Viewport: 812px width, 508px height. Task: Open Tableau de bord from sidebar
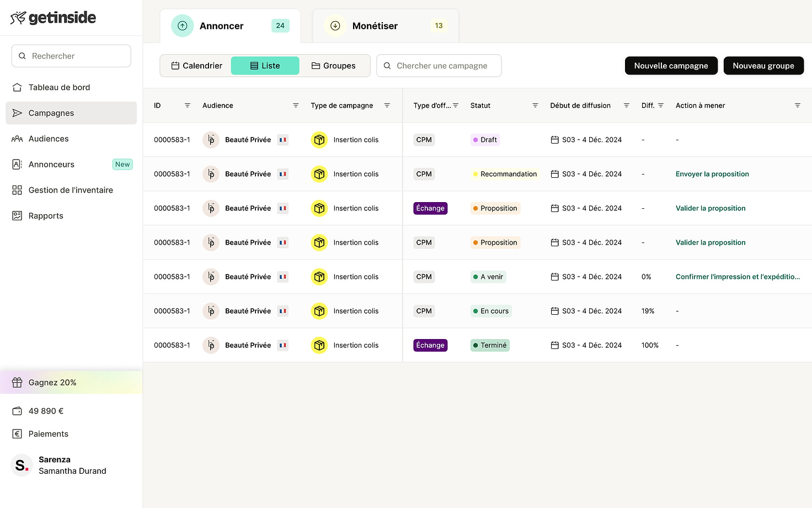click(71, 87)
